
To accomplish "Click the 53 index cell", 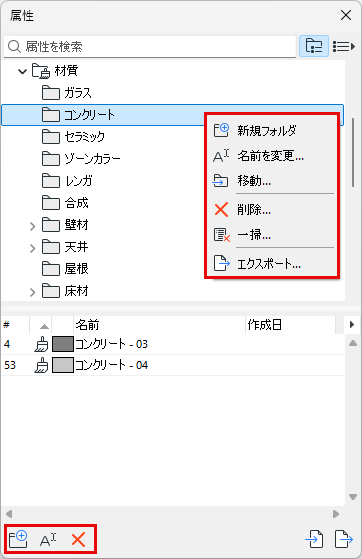I will coord(10,365).
